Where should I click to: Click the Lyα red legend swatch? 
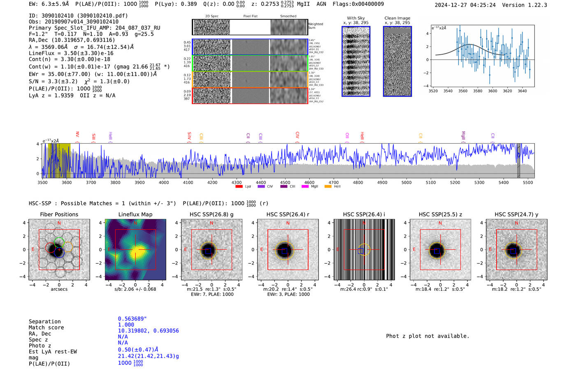pyautogui.click(x=239, y=186)
